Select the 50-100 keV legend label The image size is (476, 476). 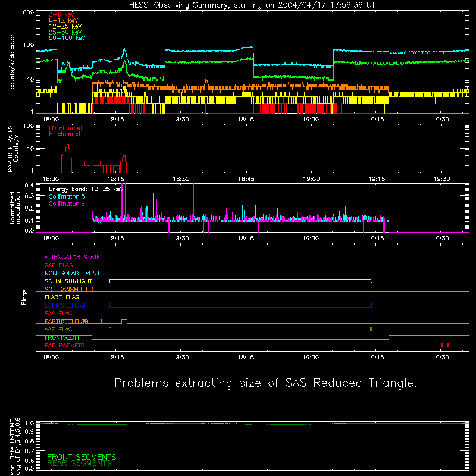click(x=67, y=38)
